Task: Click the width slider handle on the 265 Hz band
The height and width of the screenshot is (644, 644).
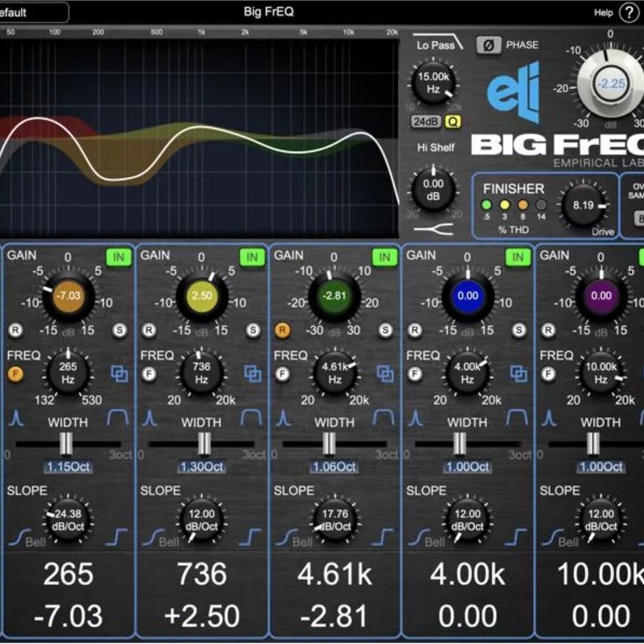Action: 66,444
